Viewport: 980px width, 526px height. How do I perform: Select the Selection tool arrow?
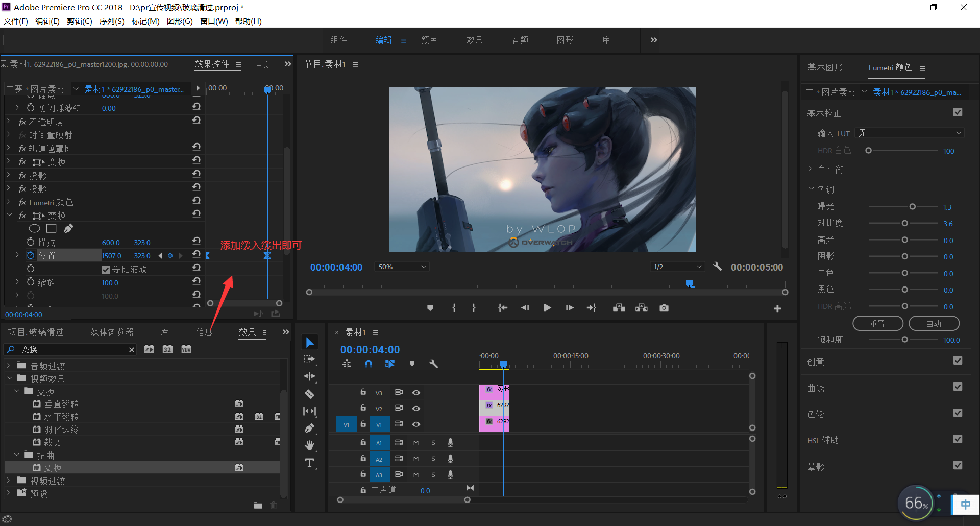coord(309,342)
